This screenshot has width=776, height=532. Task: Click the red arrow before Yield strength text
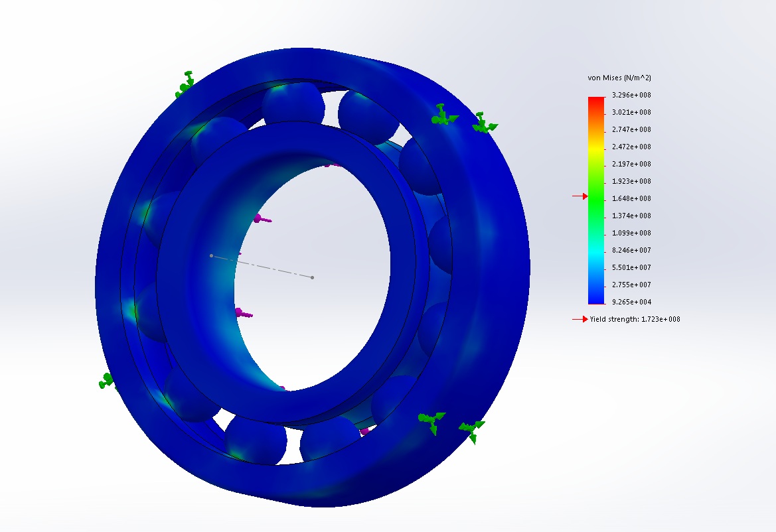tap(580, 319)
